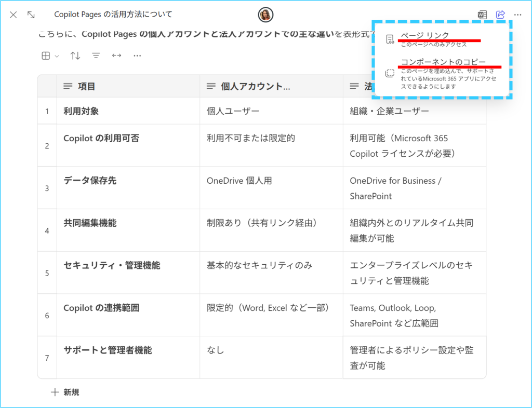Open page in Word icon
The height and width of the screenshot is (408, 532).
[x=482, y=15]
